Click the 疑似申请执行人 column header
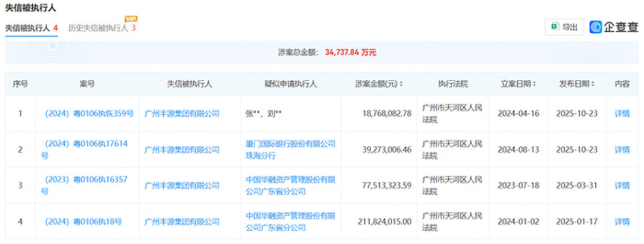644x244 pixels. coord(290,84)
